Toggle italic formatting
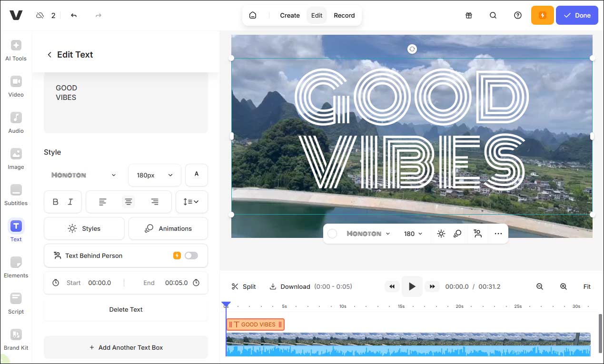This screenshot has width=604, height=364. click(x=70, y=202)
